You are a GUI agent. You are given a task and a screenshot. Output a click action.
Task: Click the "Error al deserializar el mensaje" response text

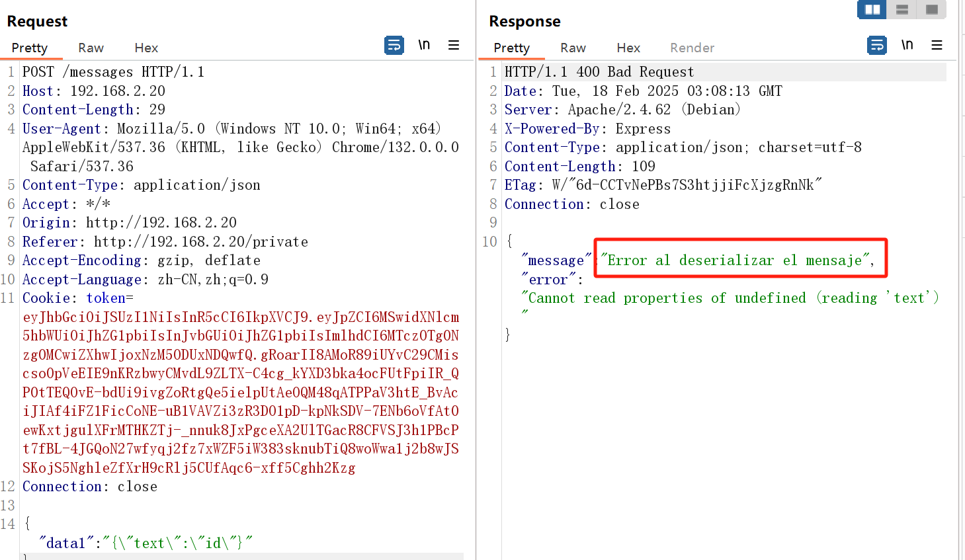736,260
